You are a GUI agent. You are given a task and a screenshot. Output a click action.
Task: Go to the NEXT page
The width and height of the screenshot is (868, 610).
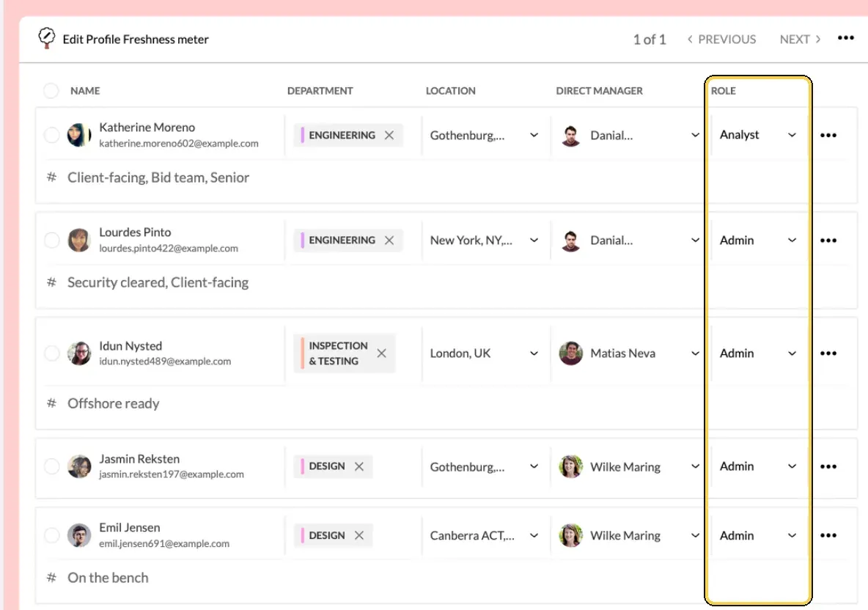(800, 40)
